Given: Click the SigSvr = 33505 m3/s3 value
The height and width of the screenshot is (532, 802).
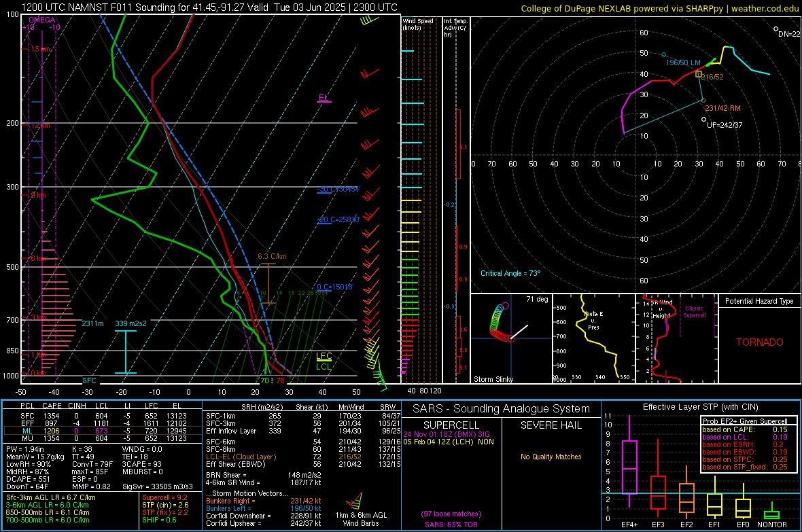Looking at the screenshot, I should tap(157, 487).
